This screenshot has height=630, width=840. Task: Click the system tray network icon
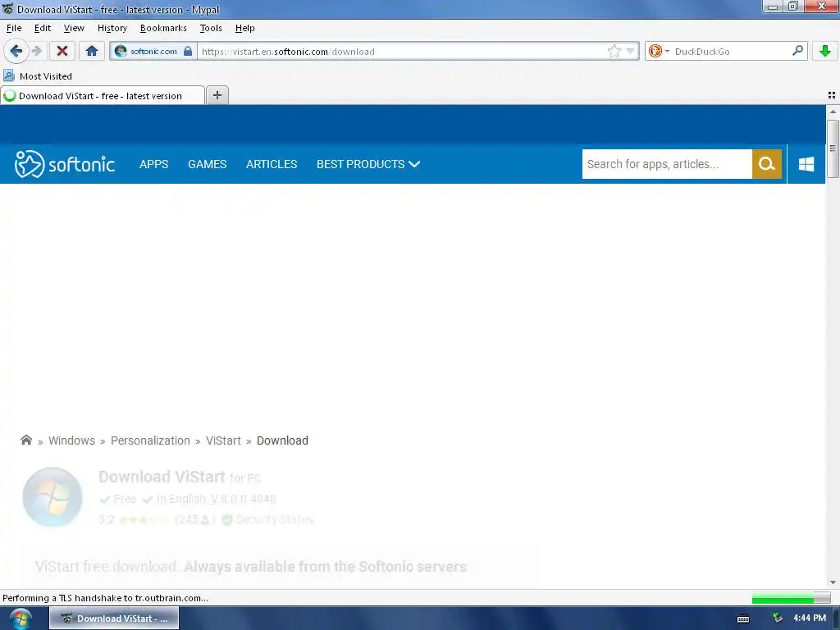(778, 619)
